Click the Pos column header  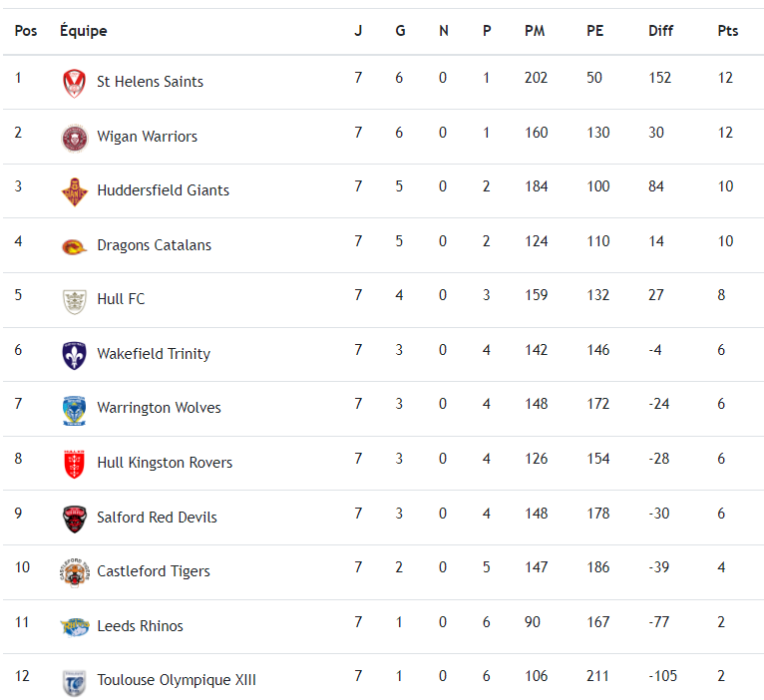26,31
